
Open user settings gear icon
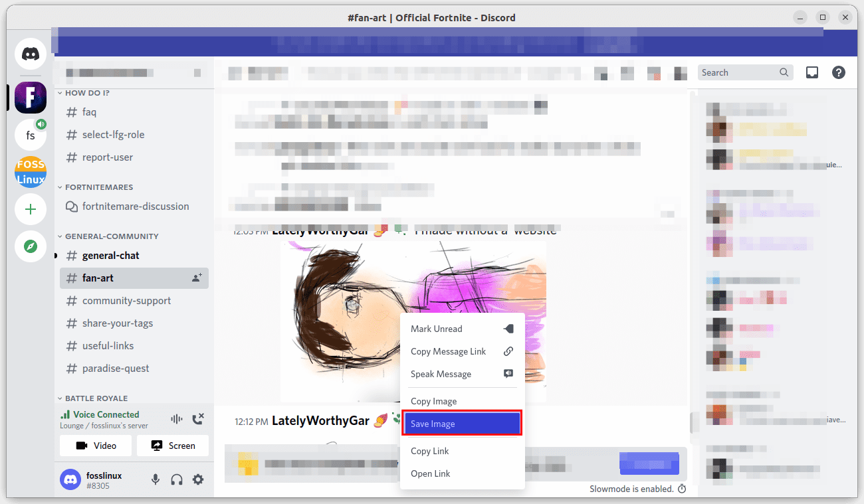click(198, 479)
